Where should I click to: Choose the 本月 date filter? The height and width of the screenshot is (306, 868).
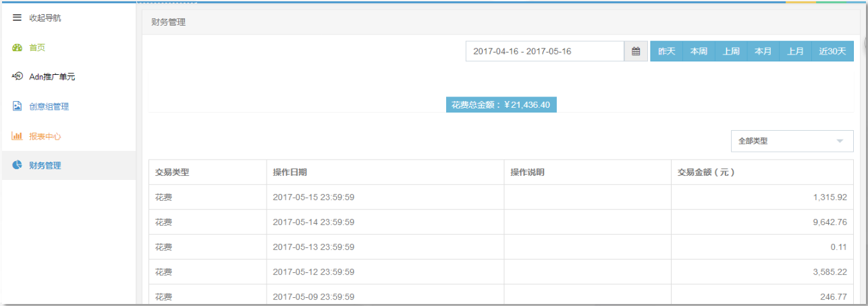click(763, 51)
